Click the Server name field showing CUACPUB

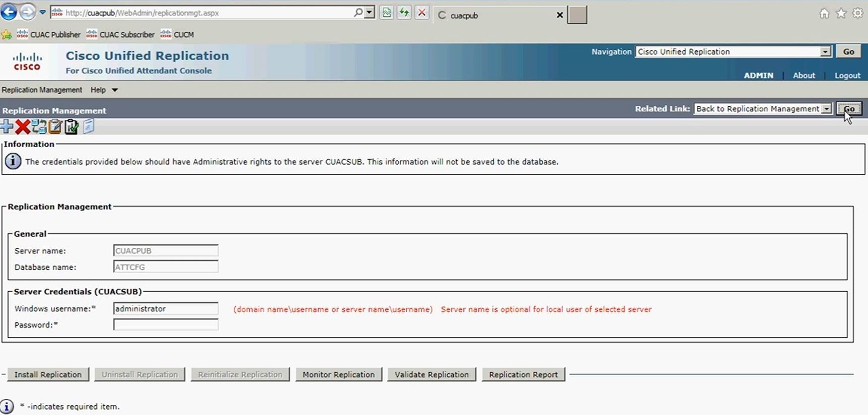pyautogui.click(x=166, y=250)
